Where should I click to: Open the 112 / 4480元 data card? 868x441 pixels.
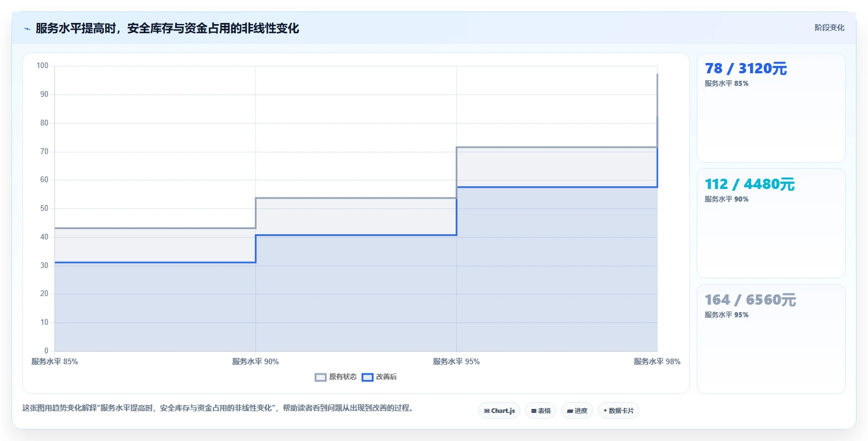(x=771, y=223)
